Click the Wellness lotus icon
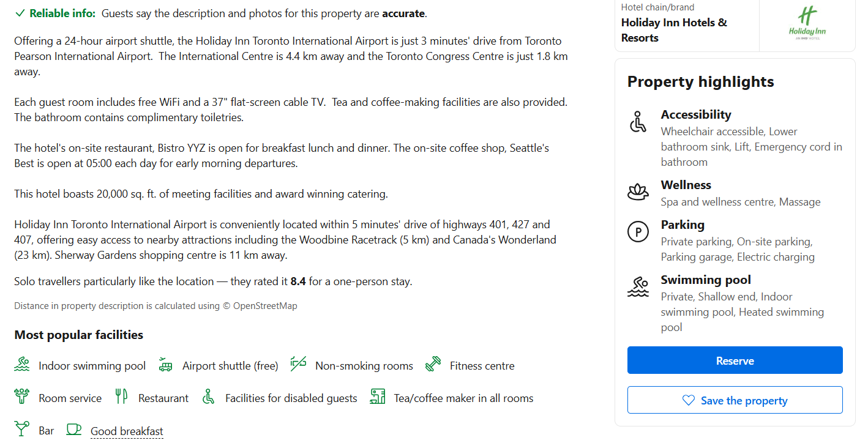 638,192
